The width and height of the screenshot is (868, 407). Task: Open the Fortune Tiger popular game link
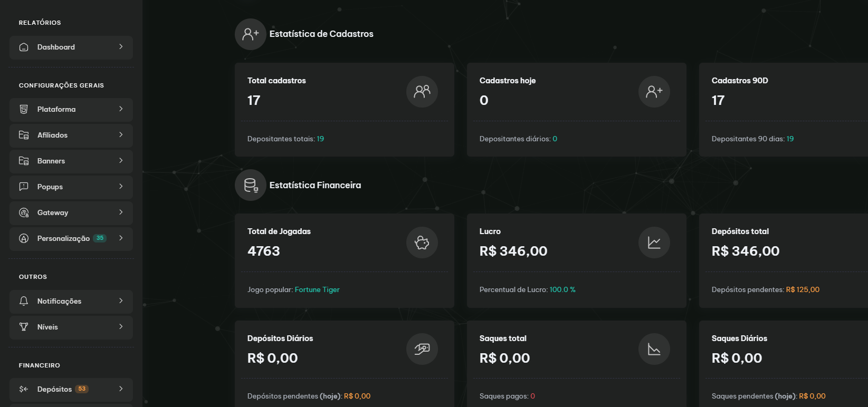point(317,289)
